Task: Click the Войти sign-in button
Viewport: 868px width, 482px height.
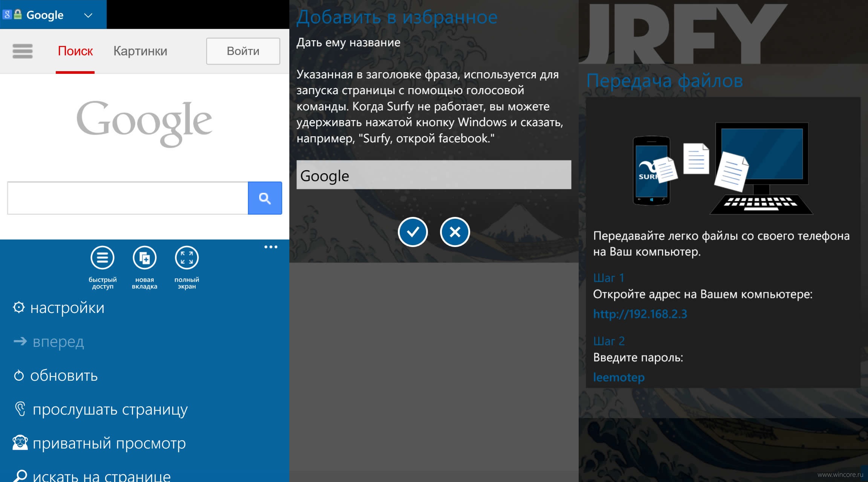Action: point(243,51)
